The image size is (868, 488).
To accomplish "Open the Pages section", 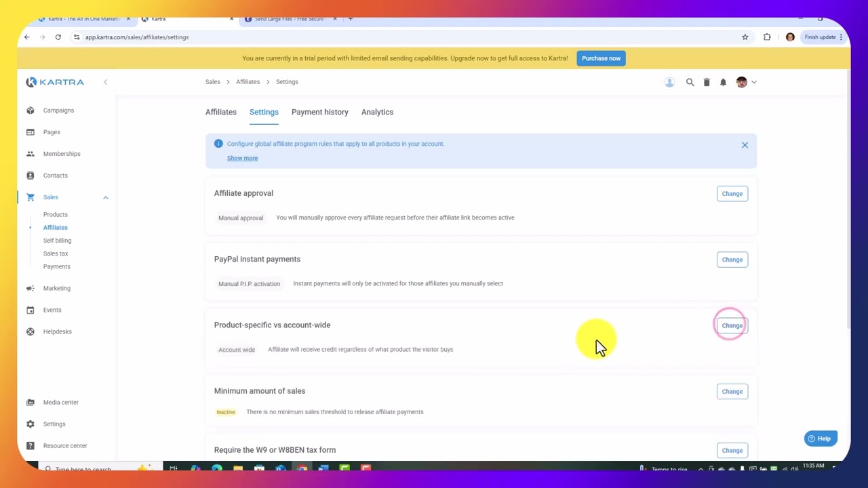I will pos(52,132).
